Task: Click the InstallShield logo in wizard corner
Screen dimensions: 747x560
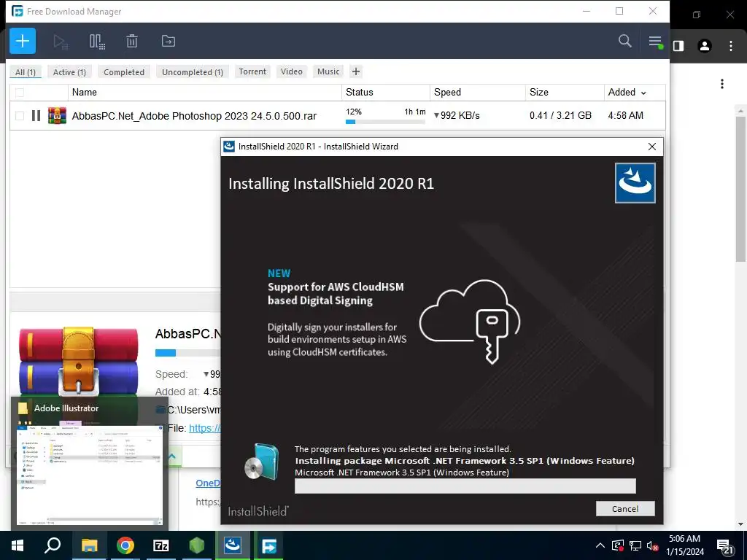Action: pyautogui.click(x=635, y=183)
